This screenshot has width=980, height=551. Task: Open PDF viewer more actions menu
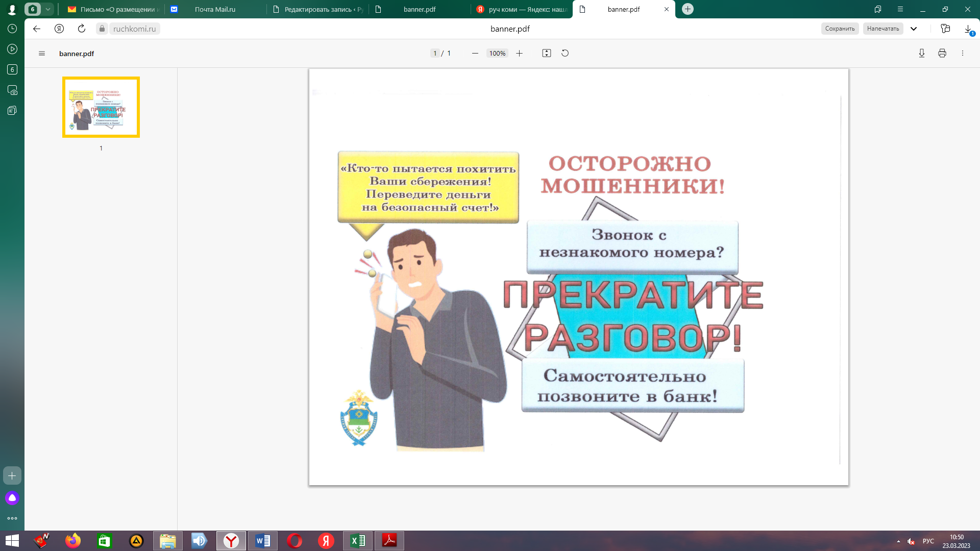click(x=963, y=53)
